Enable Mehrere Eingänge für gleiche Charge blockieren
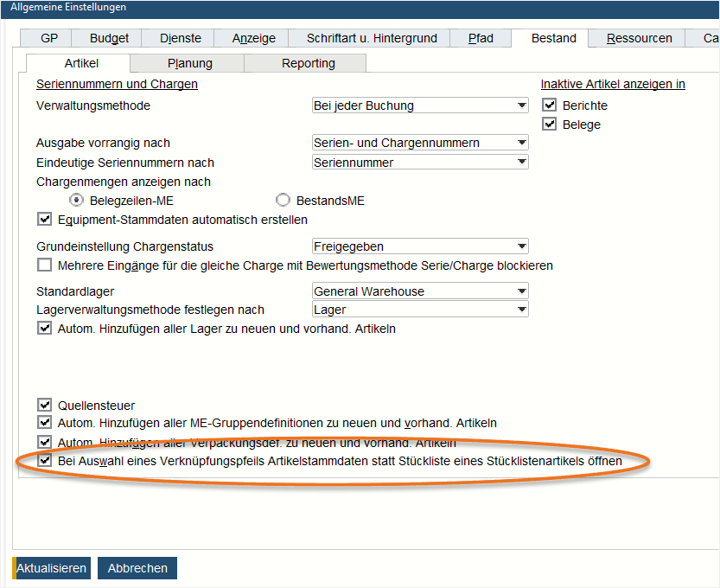Screen dimensions: 720x588 44,265
